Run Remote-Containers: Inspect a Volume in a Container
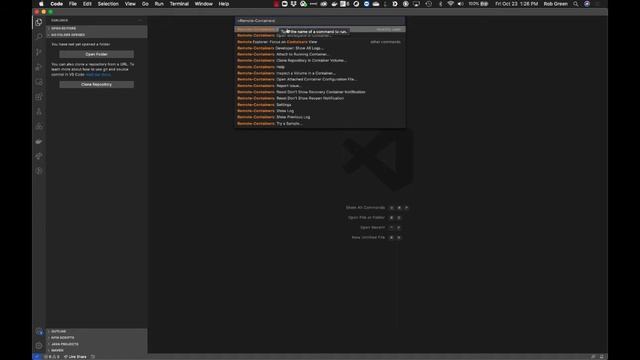 point(320,73)
